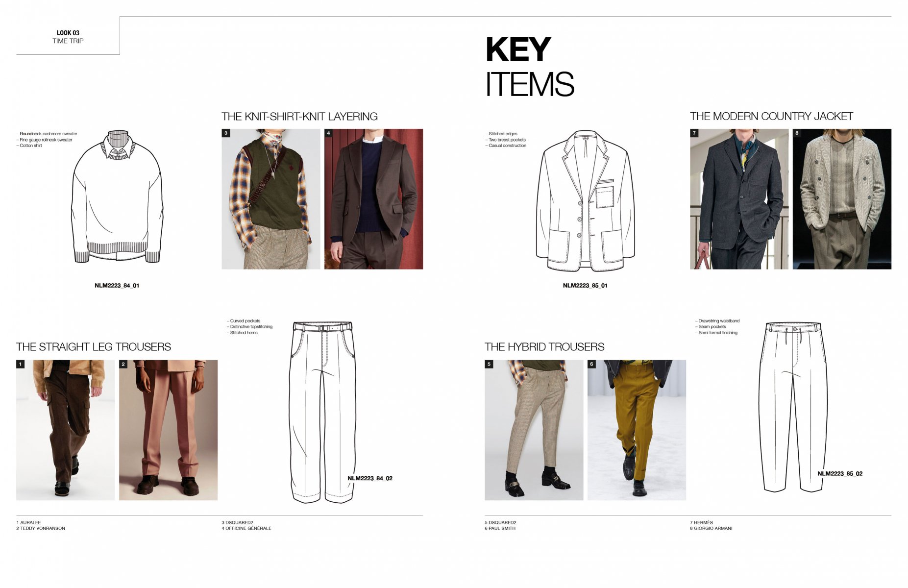Open the Officine Générale navy sweater blazer photo
Screen dimensions: 908x588
(x=373, y=199)
